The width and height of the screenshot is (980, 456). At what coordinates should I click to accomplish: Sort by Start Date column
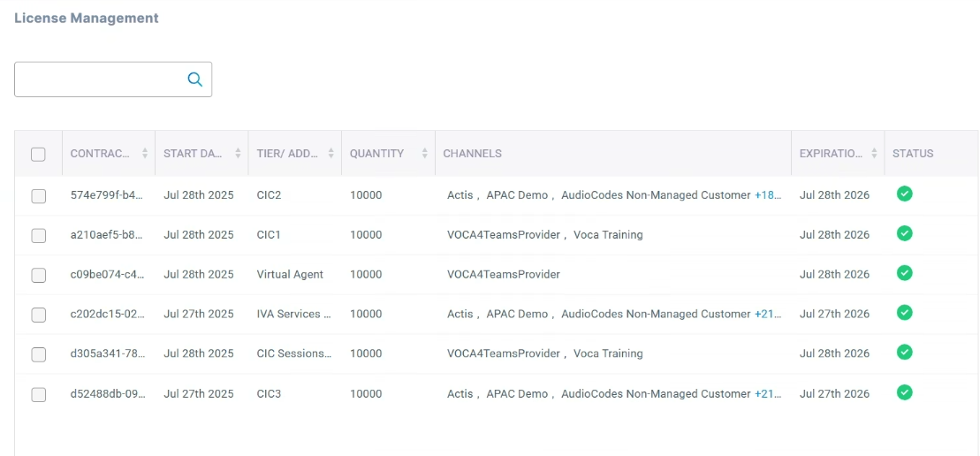238,154
